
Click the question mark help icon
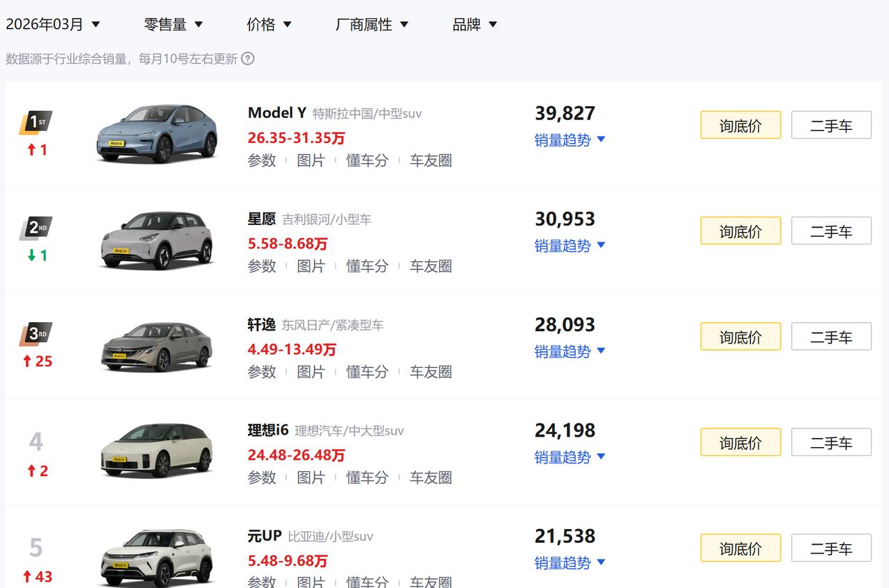[x=248, y=59]
